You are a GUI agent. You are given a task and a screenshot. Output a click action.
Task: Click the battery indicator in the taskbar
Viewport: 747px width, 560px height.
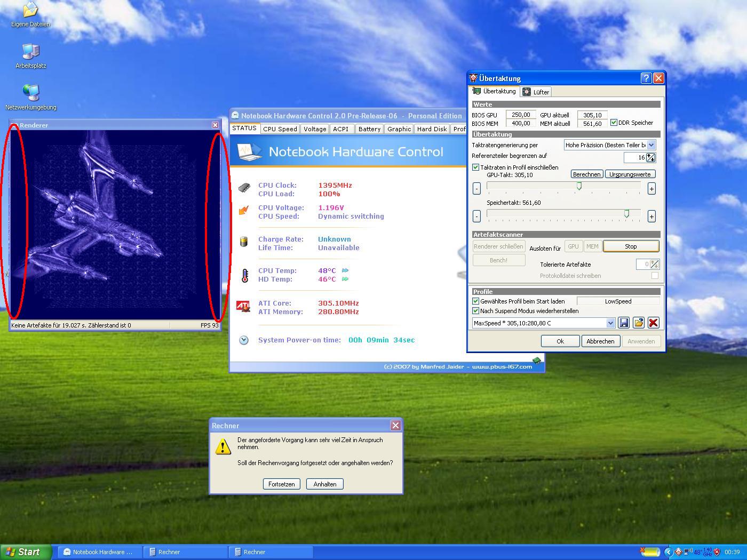coord(650,552)
